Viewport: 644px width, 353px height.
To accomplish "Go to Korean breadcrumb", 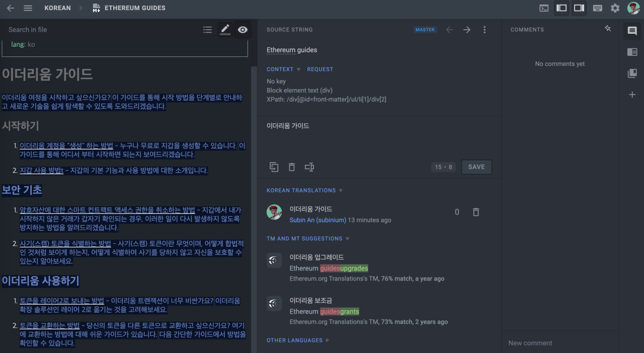I will click(x=57, y=8).
